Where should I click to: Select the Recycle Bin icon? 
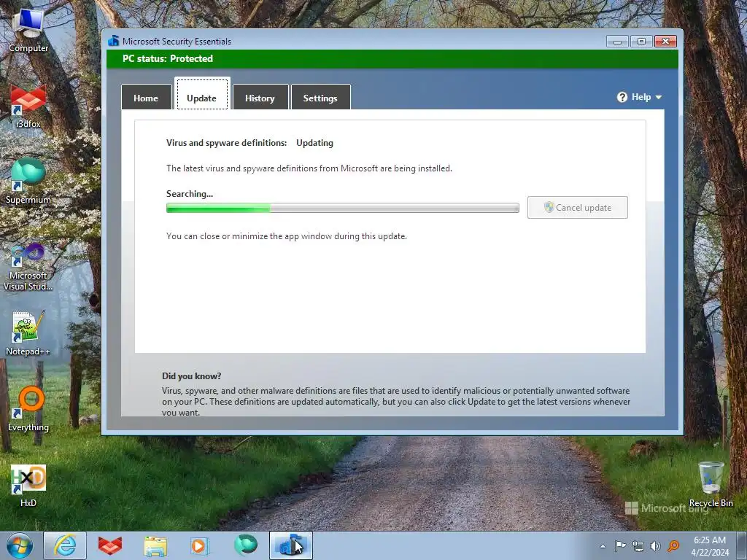click(711, 484)
